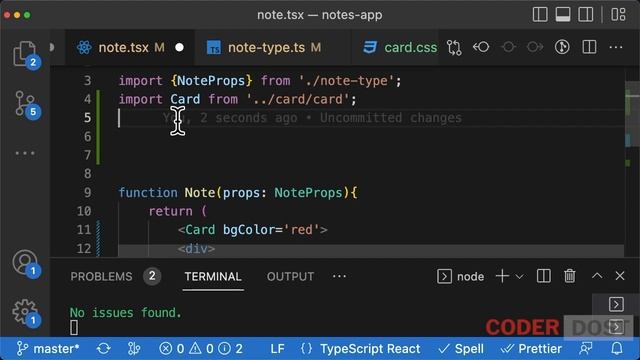The height and width of the screenshot is (360, 640).
Task: Click the Prettier status item
Action: [x=531, y=349]
